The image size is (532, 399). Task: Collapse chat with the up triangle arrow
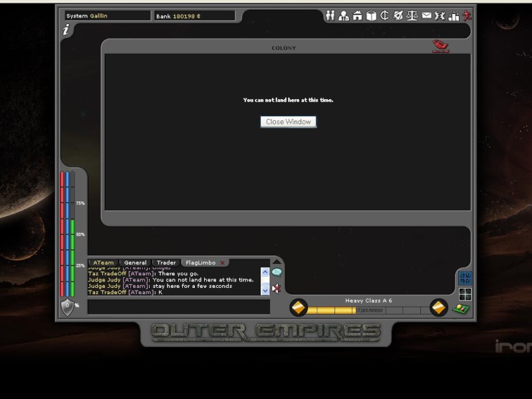point(277,261)
